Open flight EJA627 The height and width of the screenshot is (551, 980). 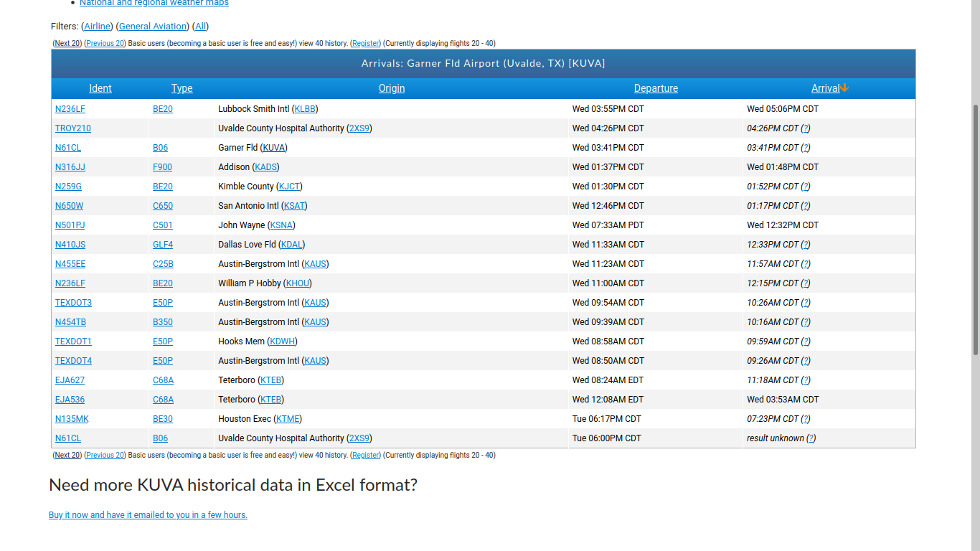click(70, 380)
